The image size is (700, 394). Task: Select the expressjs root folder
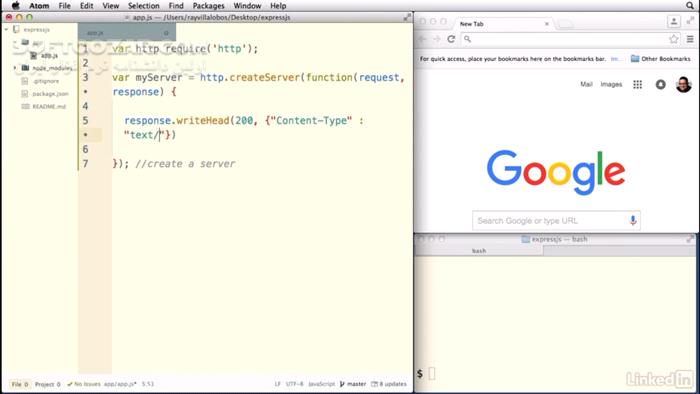tap(37, 29)
